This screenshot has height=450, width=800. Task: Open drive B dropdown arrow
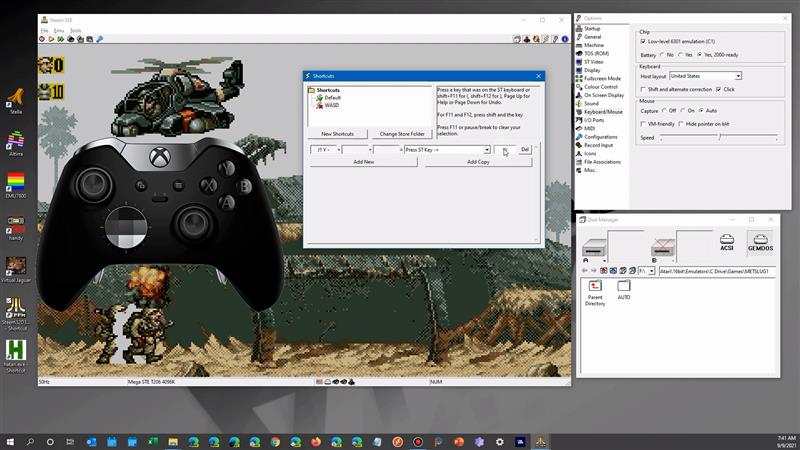(x=673, y=261)
